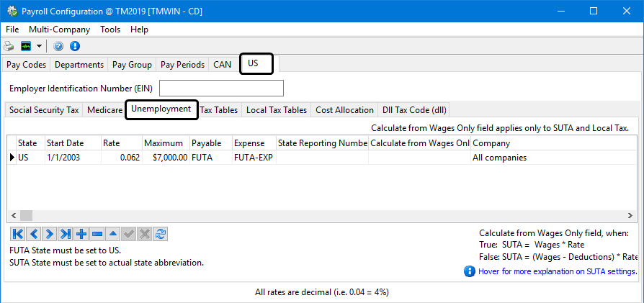Click the green monitor icon in the toolbar

pyautogui.click(x=26, y=46)
